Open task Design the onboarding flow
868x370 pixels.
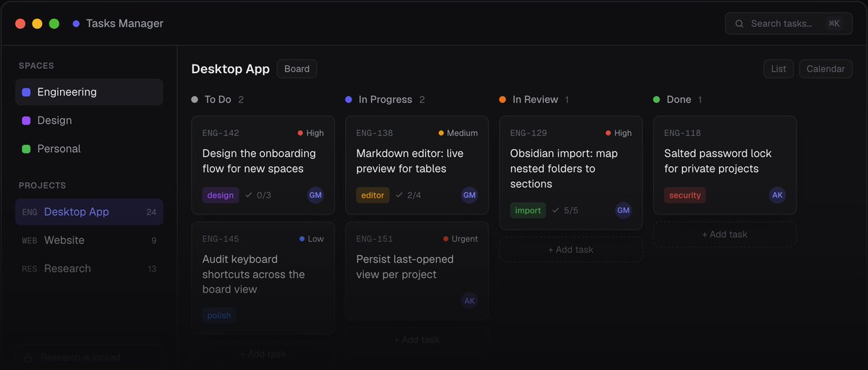click(263, 165)
